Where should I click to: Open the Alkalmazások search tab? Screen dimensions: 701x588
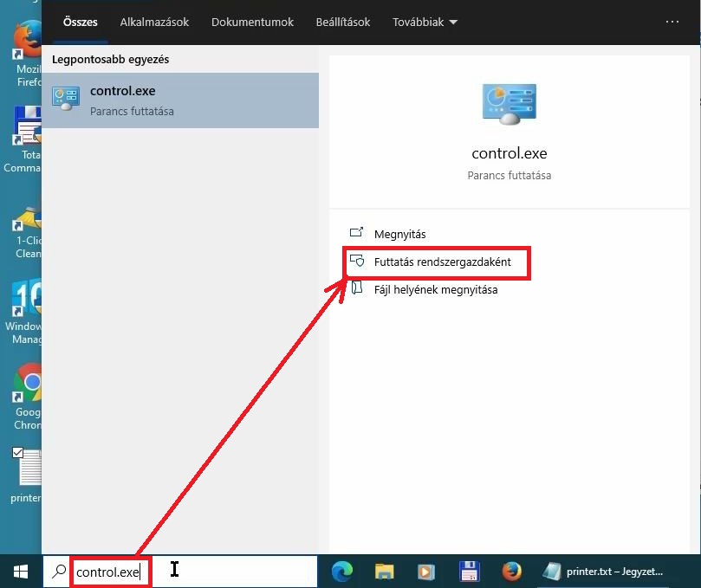coord(154,22)
